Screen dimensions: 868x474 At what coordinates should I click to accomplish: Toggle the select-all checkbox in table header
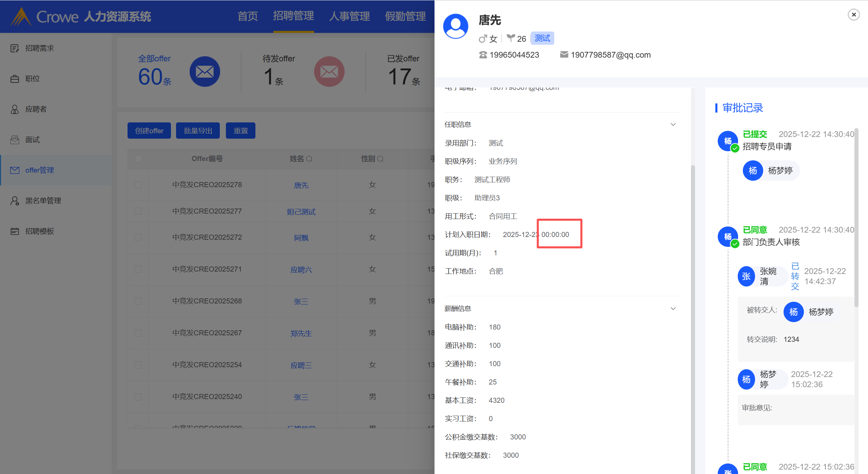click(138, 159)
